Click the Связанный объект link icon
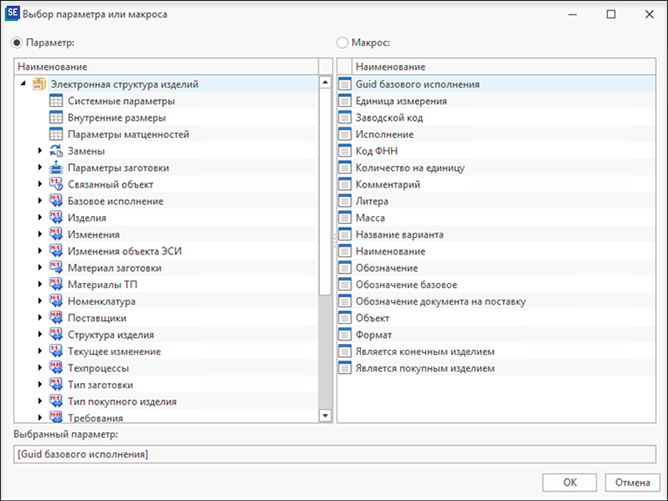 pyautogui.click(x=56, y=184)
